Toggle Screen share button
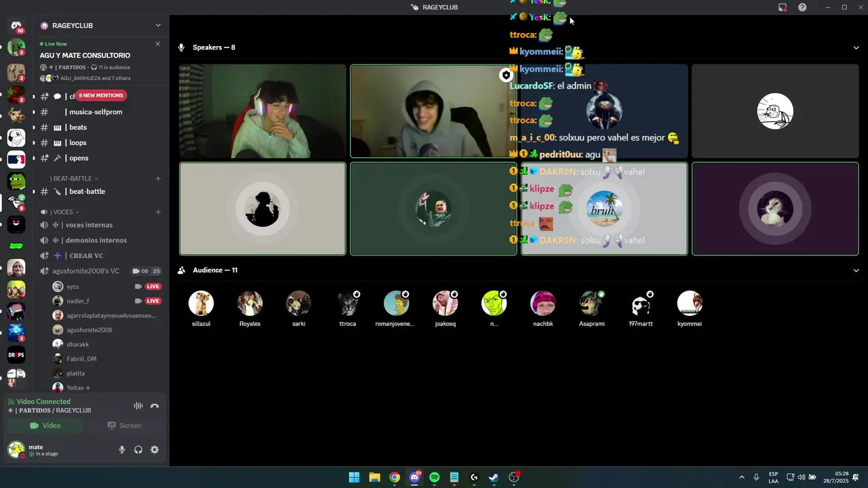Screen dimensions: 868x488 pos(124,426)
